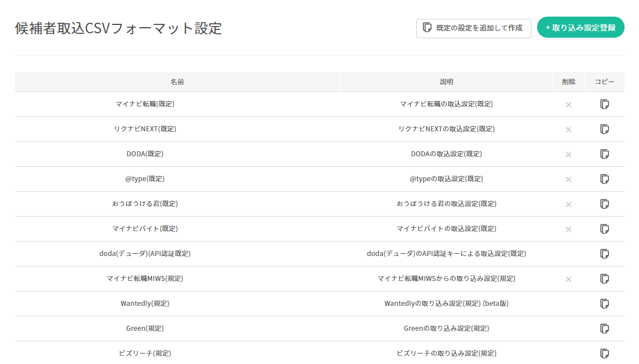Delete the マイナビ転職(既定) row
This screenshot has height=364, width=639.
tap(568, 105)
